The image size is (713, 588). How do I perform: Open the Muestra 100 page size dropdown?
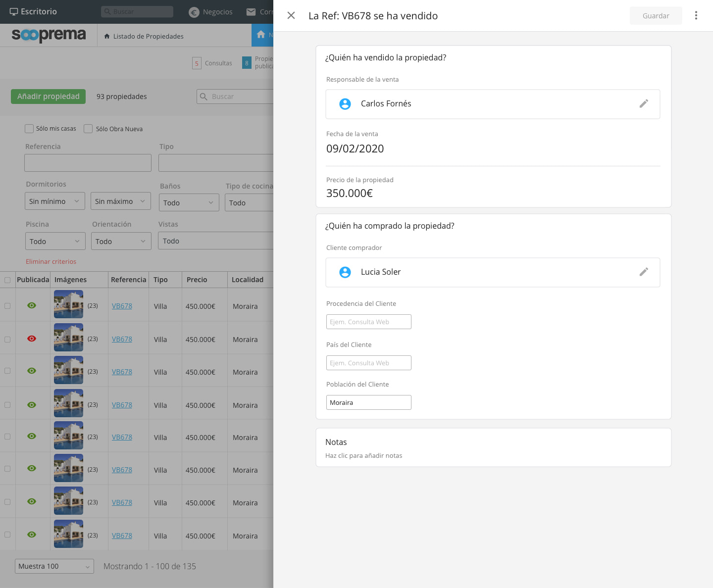(54, 566)
